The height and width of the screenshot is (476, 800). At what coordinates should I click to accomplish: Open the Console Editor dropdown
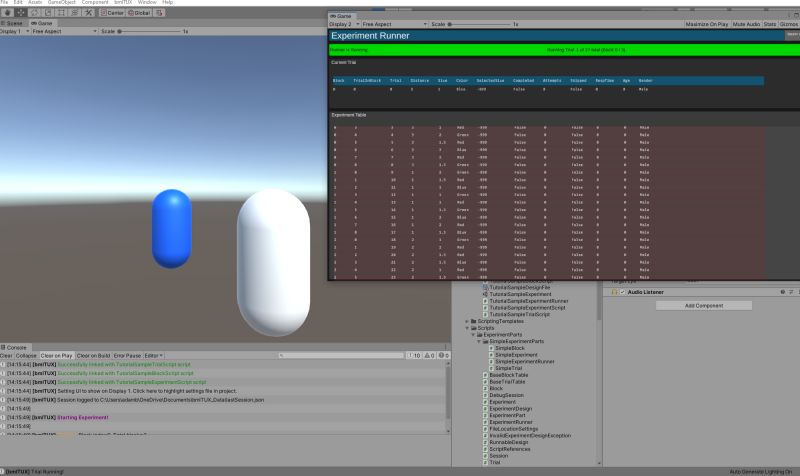click(154, 356)
